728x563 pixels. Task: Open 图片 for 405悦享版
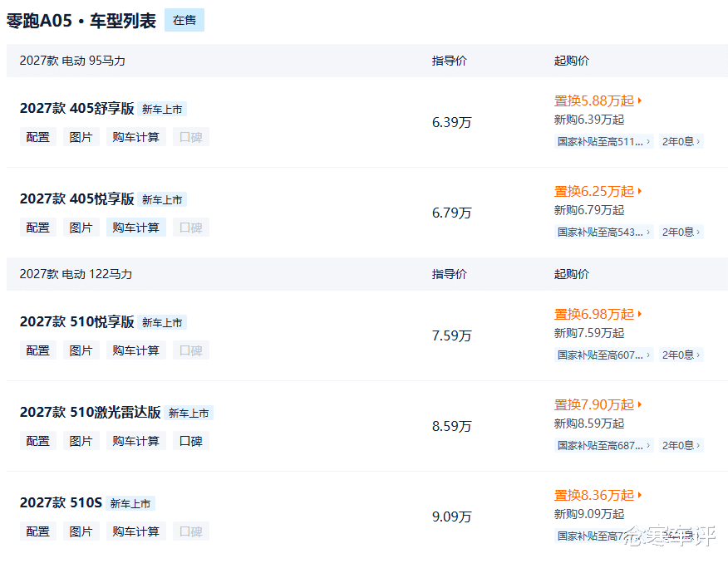point(81,228)
